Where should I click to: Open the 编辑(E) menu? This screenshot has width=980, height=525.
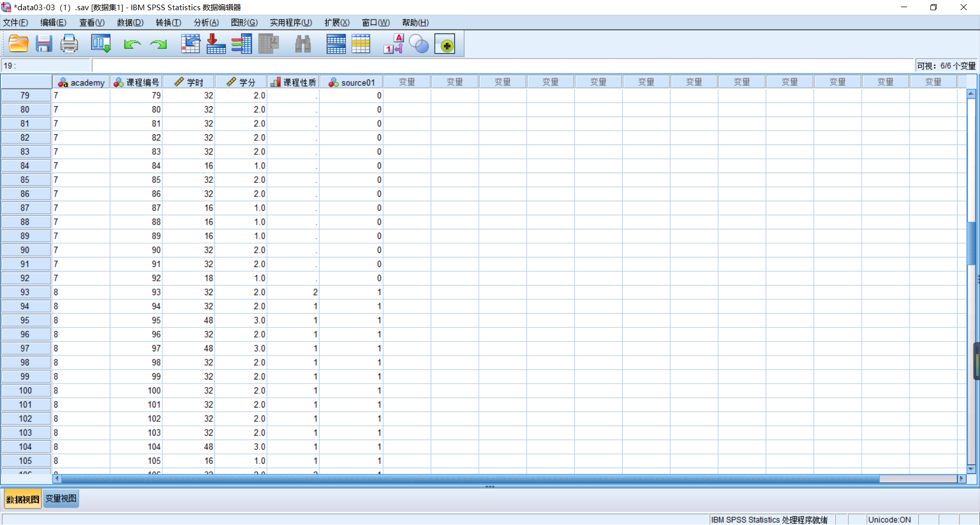[x=54, y=22]
